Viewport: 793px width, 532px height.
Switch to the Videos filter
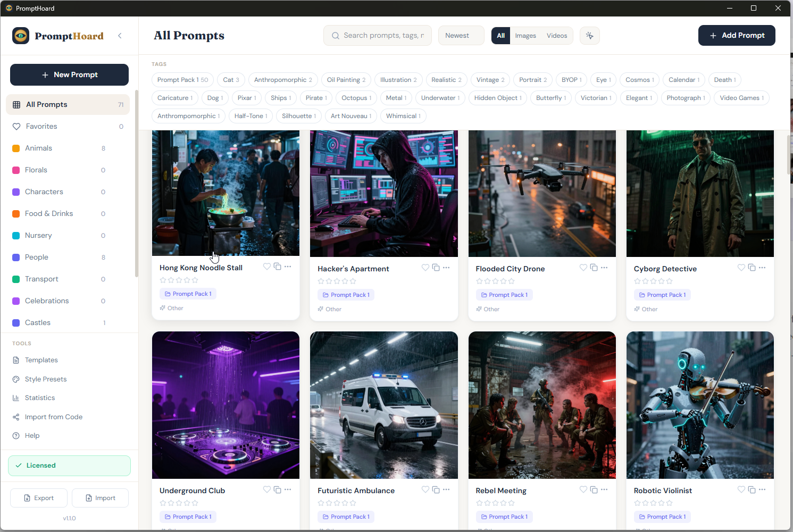tap(557, 36)
